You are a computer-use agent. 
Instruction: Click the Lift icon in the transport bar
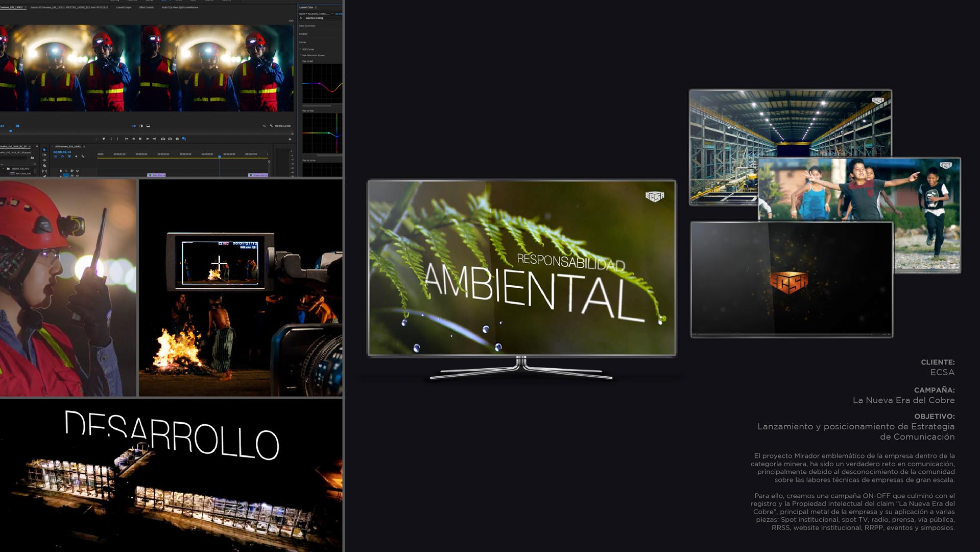coord(163,139)
